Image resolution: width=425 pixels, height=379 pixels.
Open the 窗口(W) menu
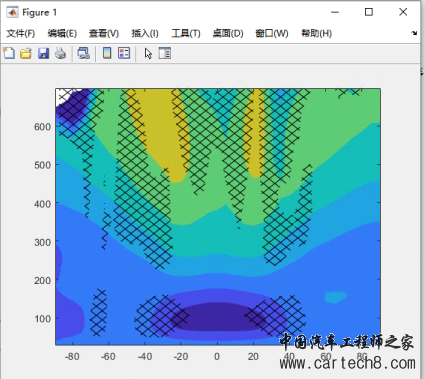(272, 33)
